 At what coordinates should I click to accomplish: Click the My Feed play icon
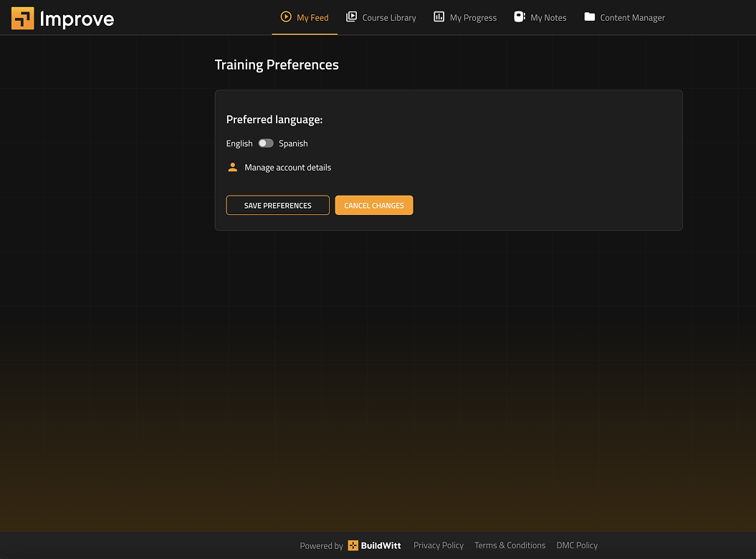point(286,16)
